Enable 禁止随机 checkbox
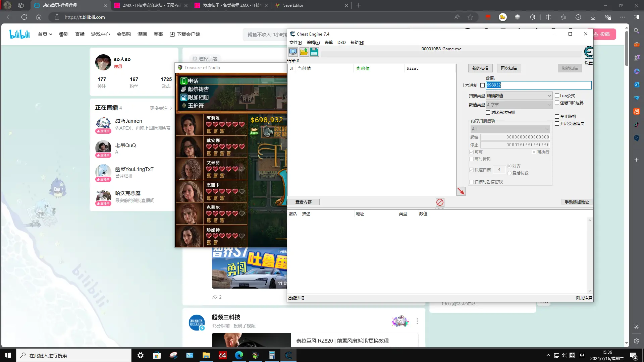 (x=557, y=117)
